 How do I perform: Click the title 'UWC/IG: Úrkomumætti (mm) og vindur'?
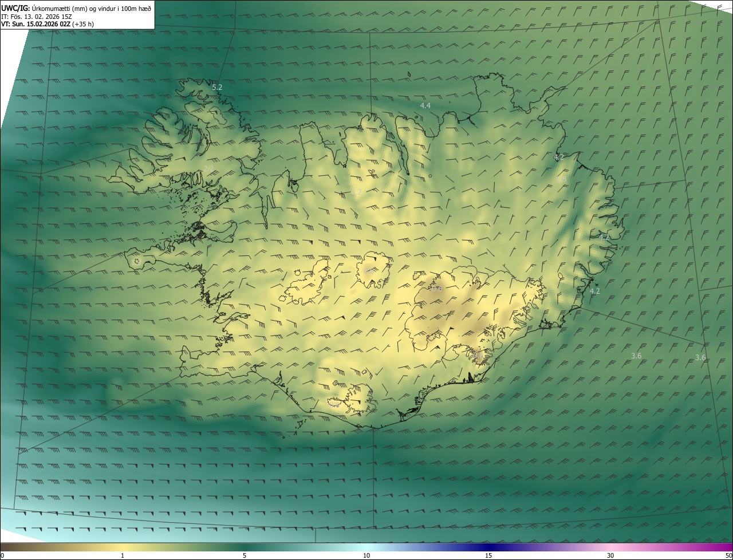click(76, 8)
